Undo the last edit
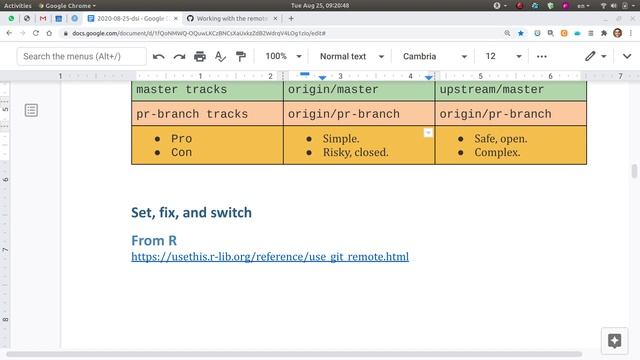Screen dimensions: 640x360 point(158,56)
